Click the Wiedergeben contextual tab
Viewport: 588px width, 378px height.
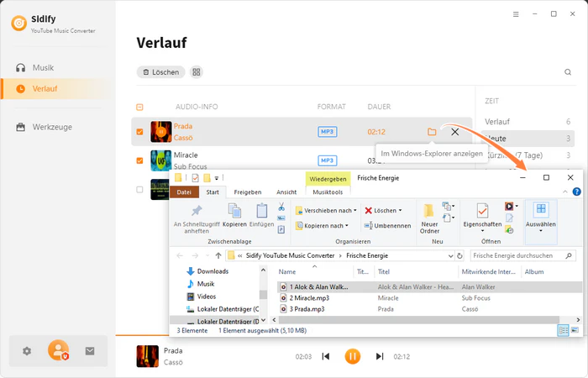(x=328, y=179)
